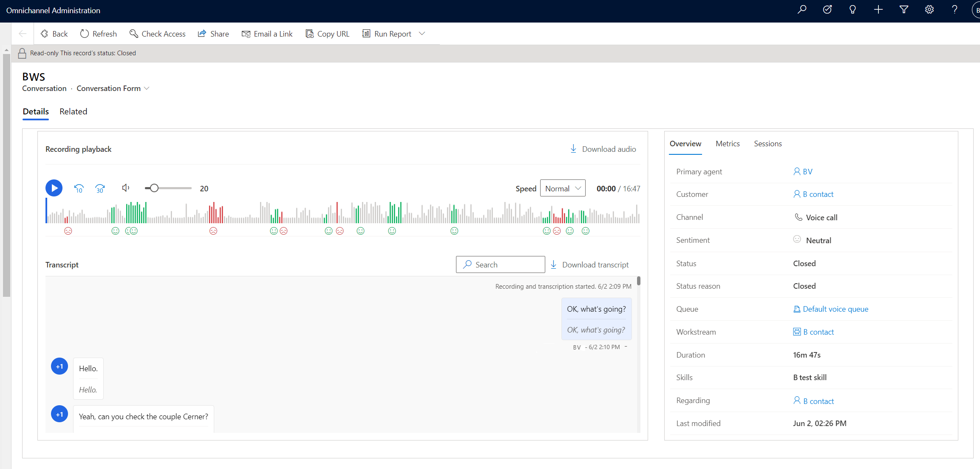Click the rewind 10 seconds icon
The width and height of the screenshot is (980, 469).
tap(79, 188)
